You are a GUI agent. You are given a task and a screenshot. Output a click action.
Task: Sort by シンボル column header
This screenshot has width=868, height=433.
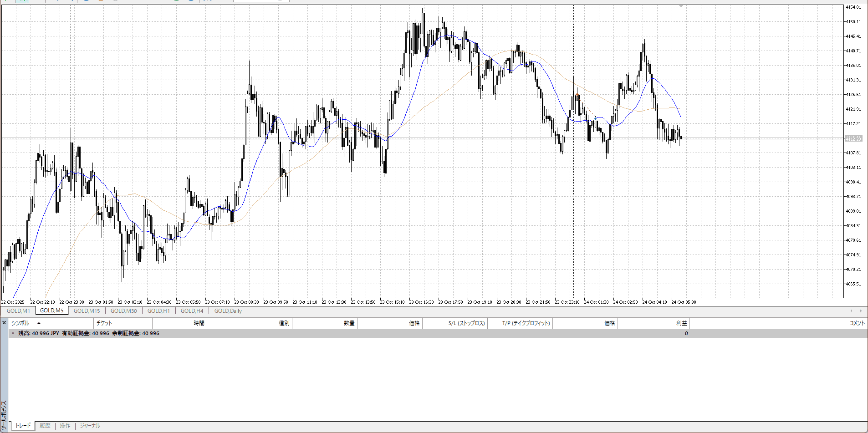click(20, 323)
